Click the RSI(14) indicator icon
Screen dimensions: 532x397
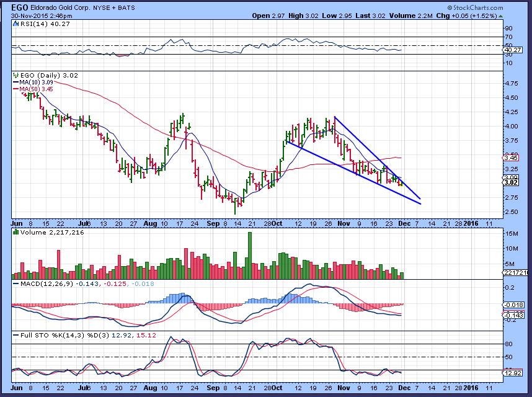[16, 24]
